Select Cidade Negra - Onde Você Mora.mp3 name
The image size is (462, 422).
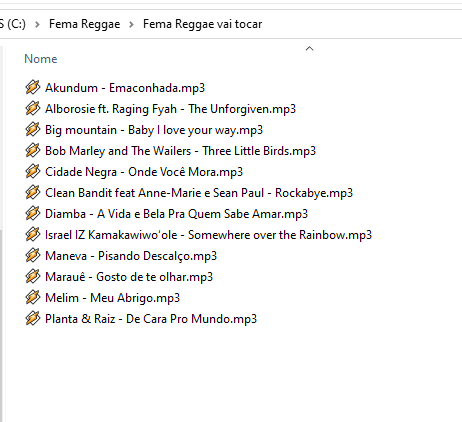click(x=144, y=172)
